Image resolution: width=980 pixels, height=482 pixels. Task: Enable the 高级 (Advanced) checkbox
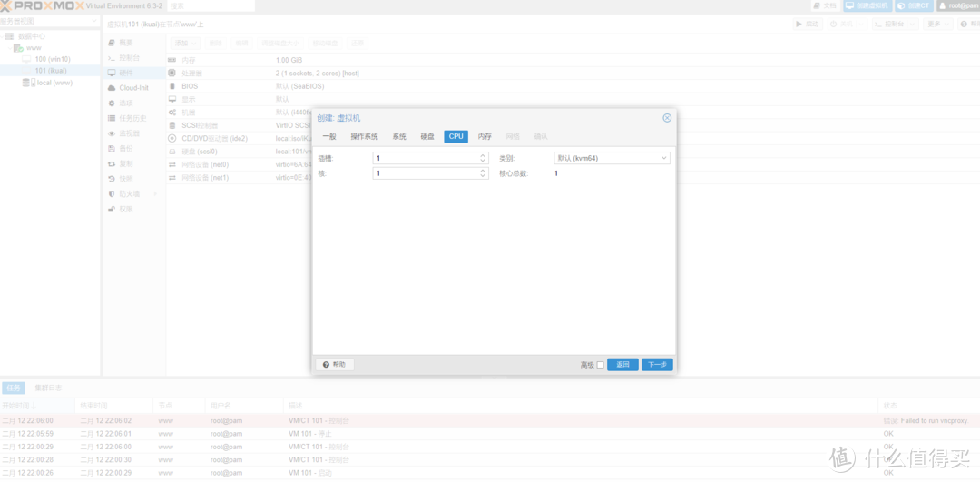click(x=600, y=365)
